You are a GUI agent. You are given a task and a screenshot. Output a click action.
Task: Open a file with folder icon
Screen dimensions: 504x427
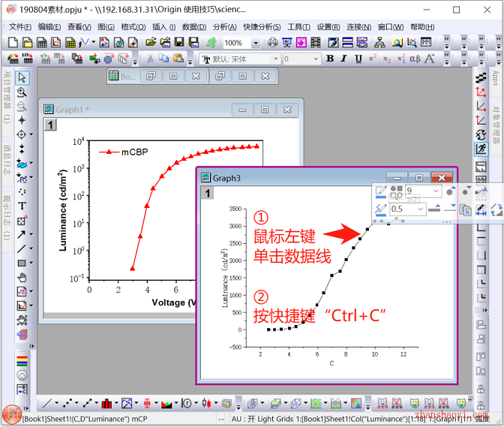point(151,43)
